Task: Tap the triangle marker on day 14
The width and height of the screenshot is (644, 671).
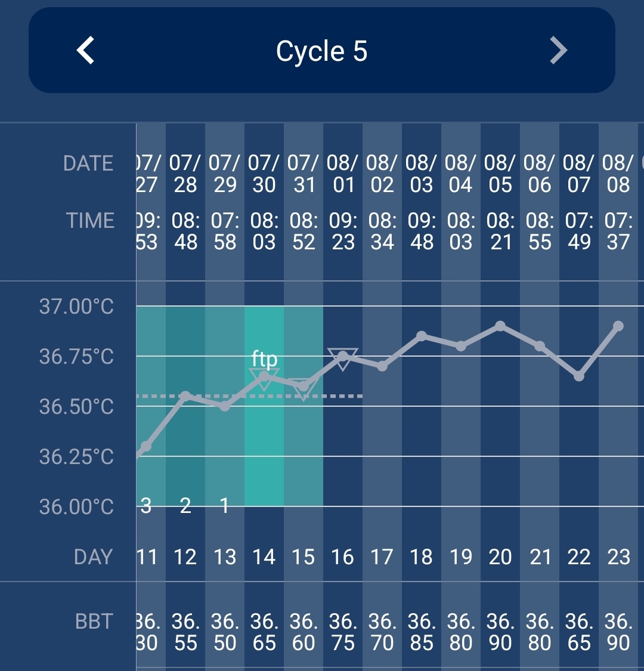Action: pos(264,379)
